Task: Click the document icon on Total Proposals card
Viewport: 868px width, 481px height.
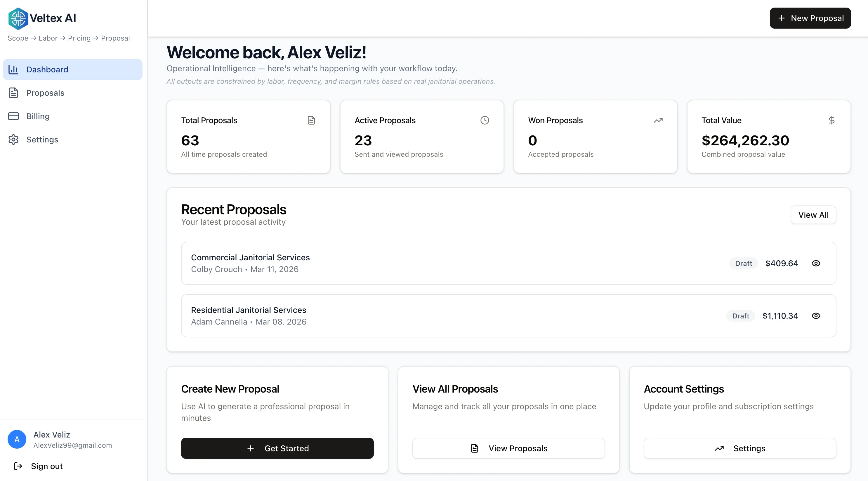Action: [311, 120]
